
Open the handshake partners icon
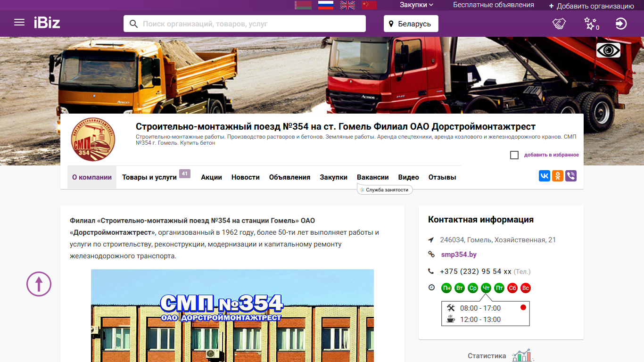(x=559, y=24)
